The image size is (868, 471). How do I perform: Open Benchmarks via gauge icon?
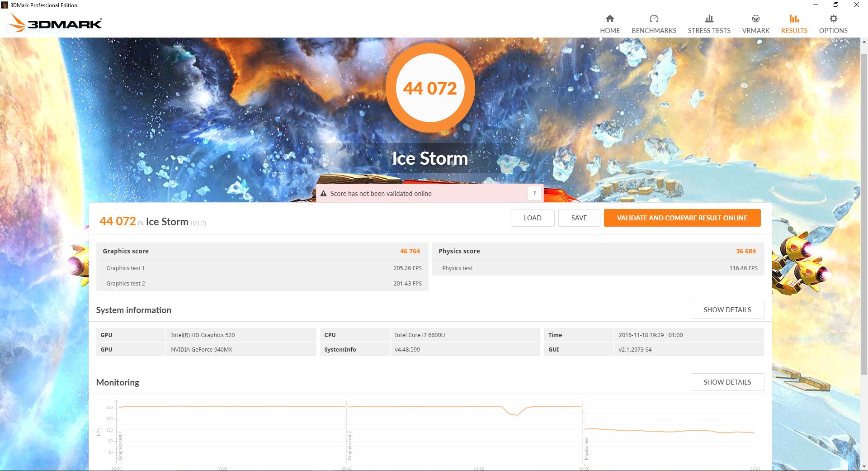point(654,19)
